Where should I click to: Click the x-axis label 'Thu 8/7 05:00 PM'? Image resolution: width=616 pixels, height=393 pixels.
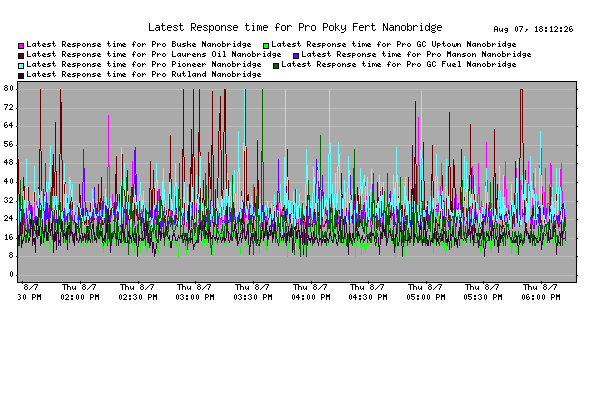pyautogui.click(x=426, y=292)
